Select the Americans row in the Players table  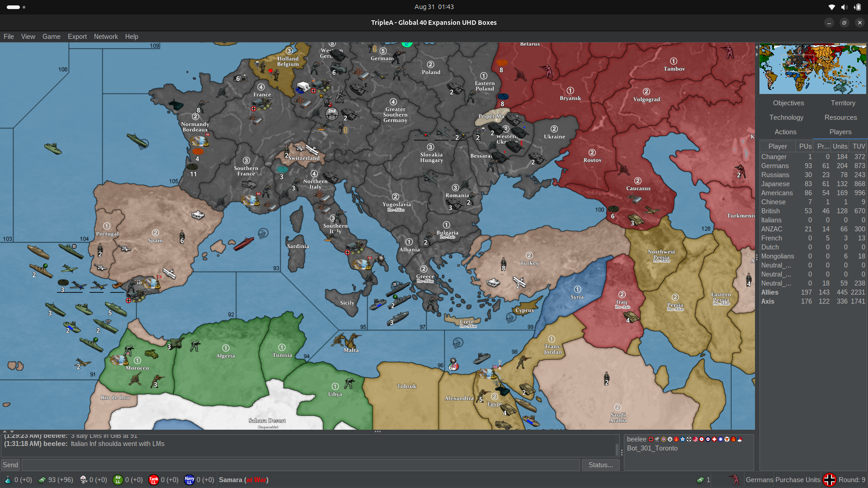click(x=813, y=193)
